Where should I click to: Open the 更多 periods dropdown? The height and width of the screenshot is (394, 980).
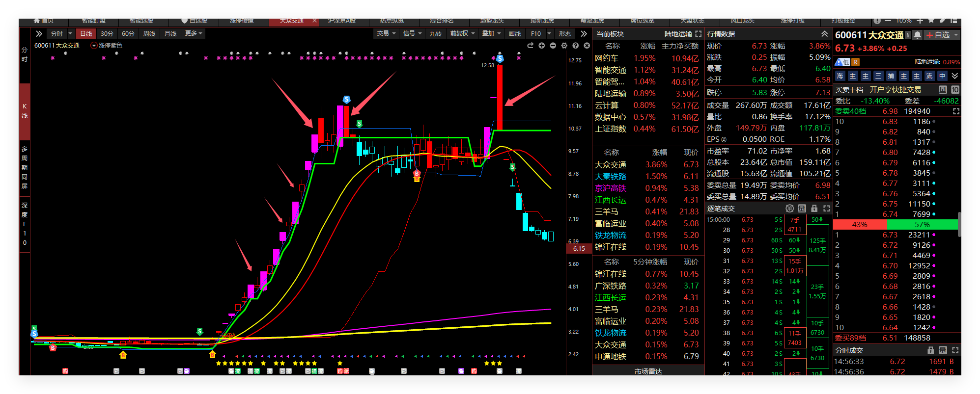193,33
